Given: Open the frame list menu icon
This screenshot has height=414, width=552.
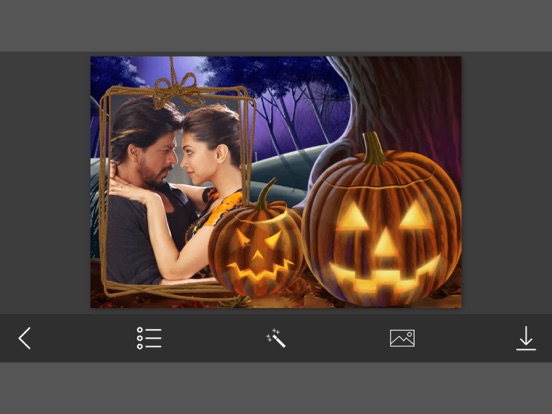Looking at the screenshot, I should click(x=149, y=338).
